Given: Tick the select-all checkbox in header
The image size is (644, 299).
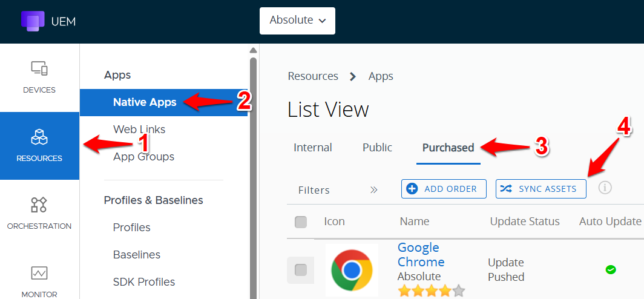Looking at the screenshot, I should (x=301, y=222).
